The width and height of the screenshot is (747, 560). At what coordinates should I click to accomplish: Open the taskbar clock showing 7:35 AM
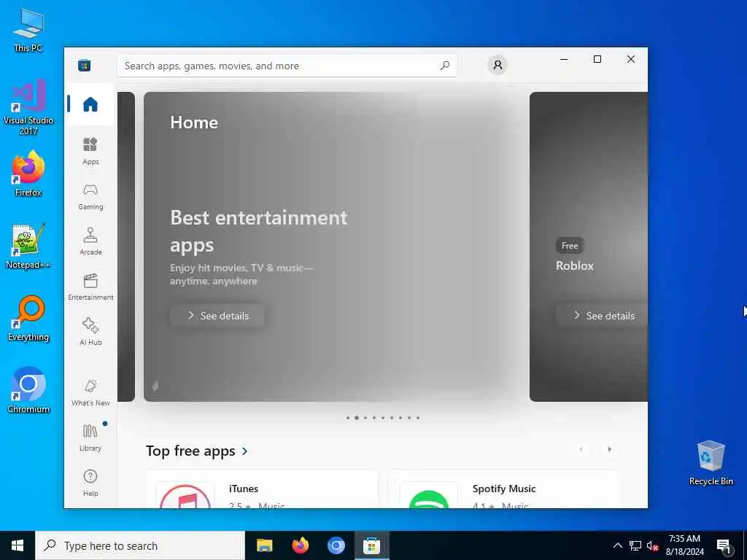click(x=684, y=545)
